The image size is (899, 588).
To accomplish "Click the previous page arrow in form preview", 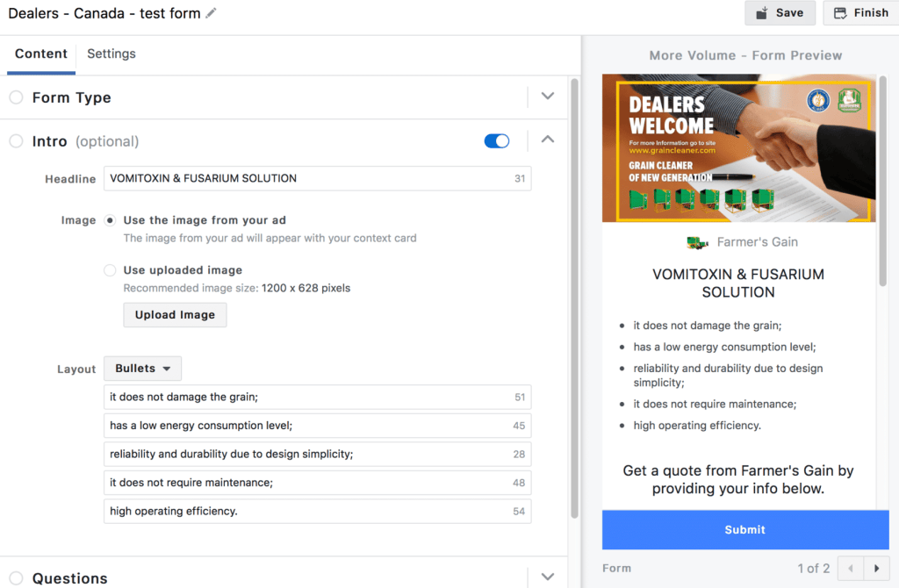I will [850, 568].
